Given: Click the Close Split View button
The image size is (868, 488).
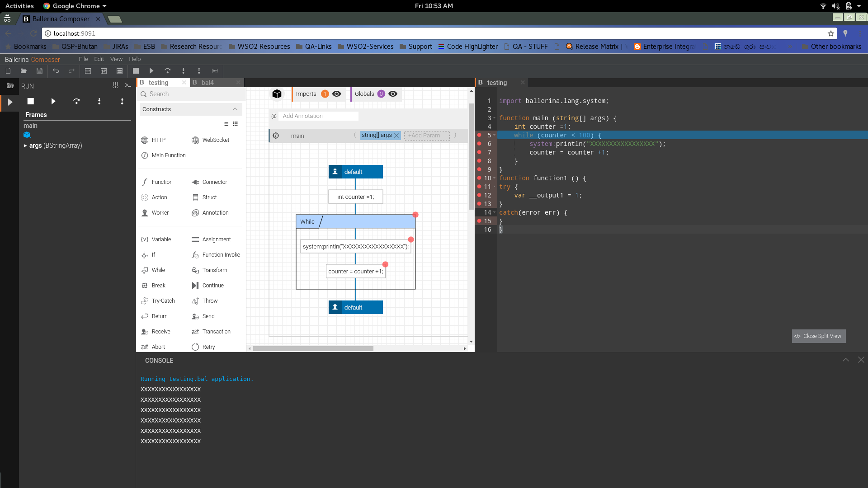Looking at the screenshot, I should pos(819,336).
